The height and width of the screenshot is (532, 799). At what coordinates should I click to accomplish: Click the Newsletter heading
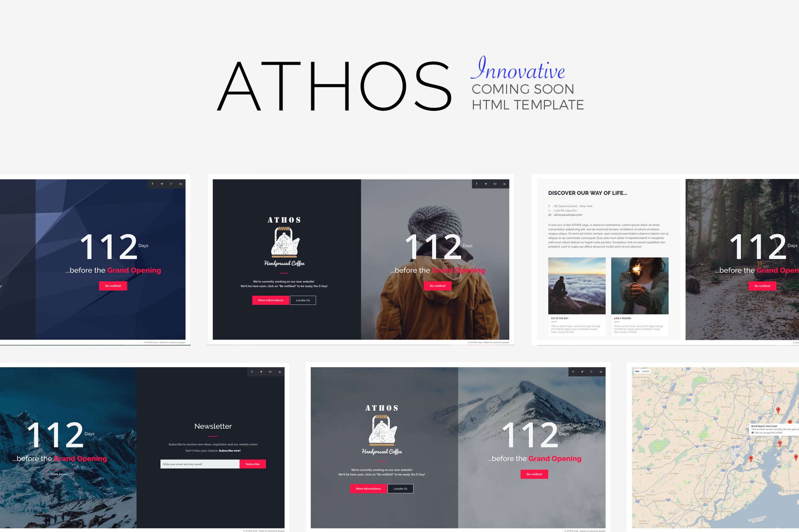coord(213,426)
